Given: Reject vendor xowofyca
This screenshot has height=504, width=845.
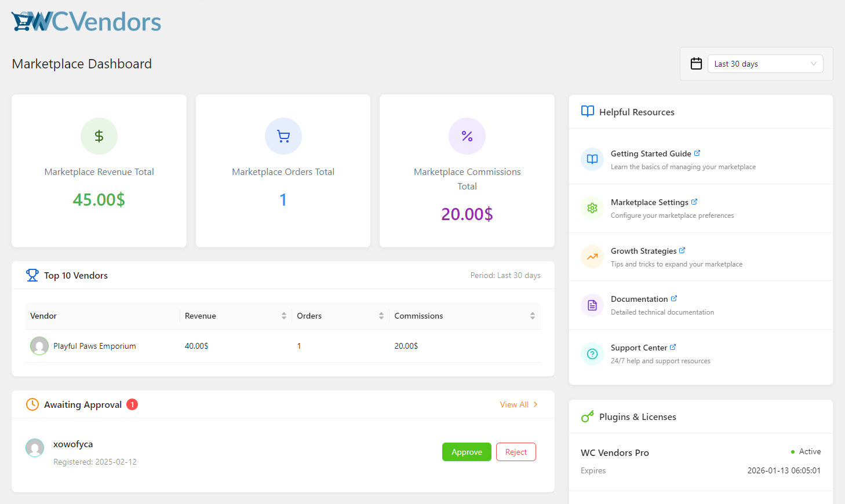Looking at the screenshot, I should [x=516, y=452].
